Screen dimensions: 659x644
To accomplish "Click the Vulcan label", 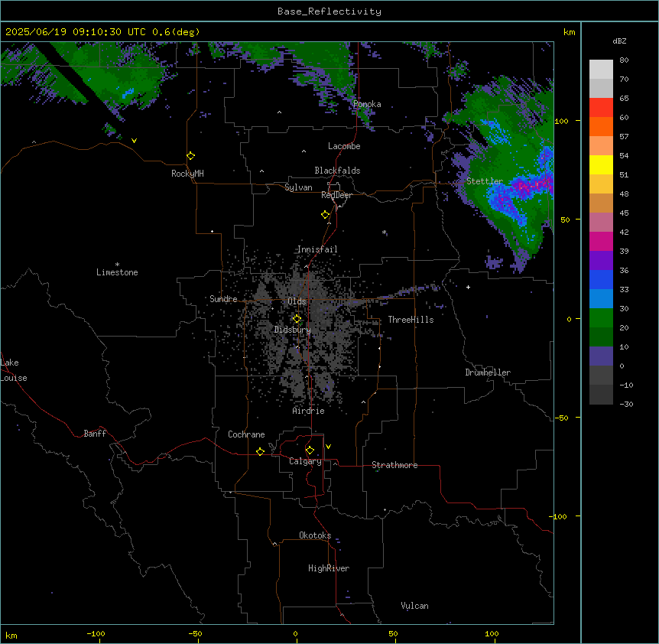I will 415,606.
